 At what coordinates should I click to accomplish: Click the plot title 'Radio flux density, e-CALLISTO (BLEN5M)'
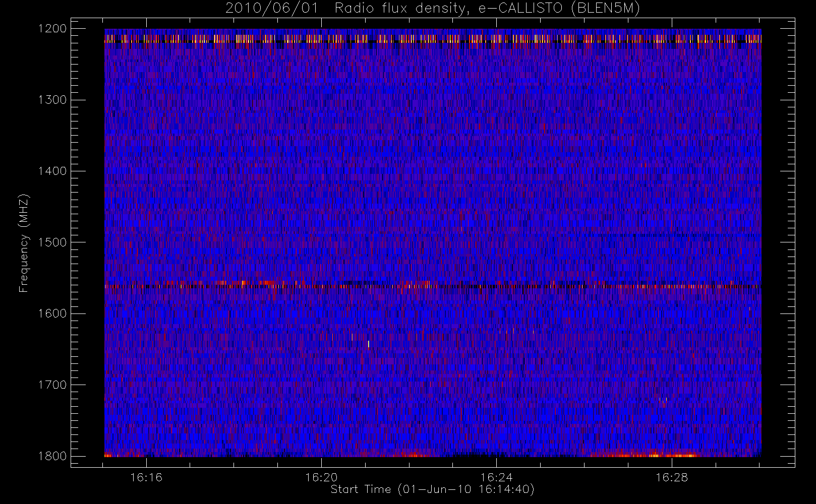[x=487, y=9]
